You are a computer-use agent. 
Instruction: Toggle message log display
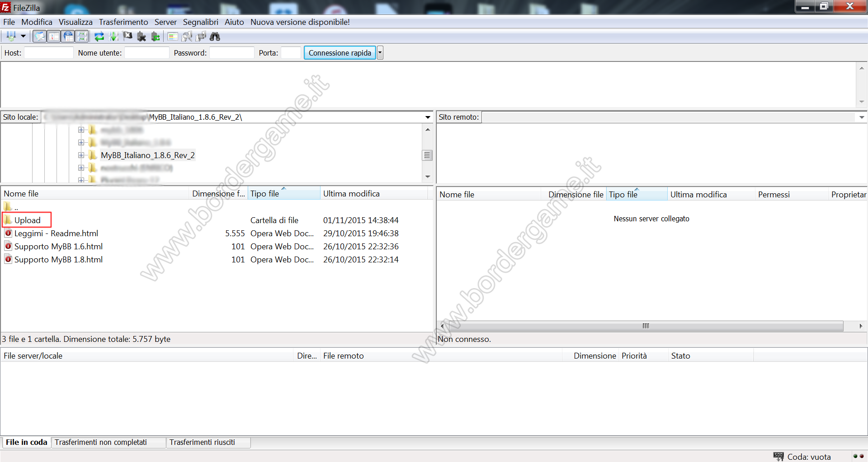pos(40,37)
